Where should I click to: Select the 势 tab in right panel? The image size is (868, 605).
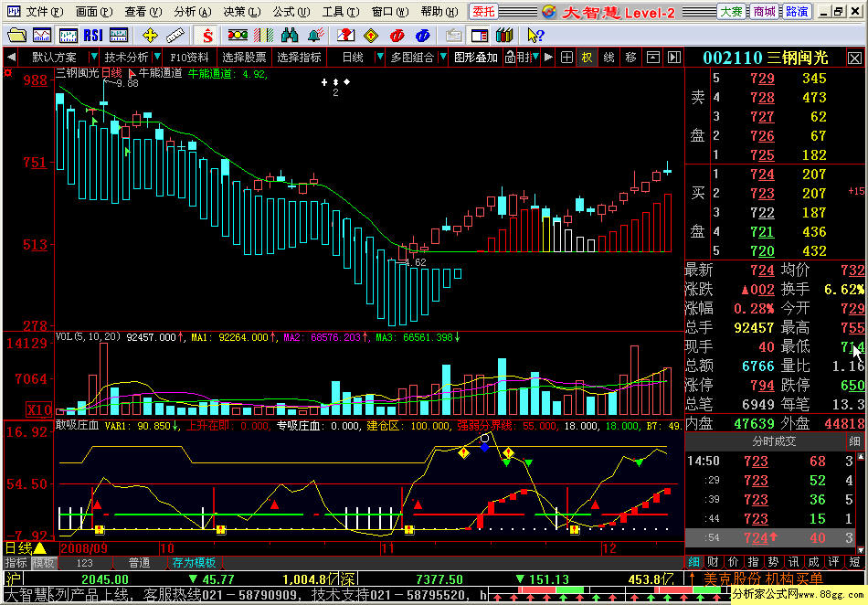[x=773, y=562]
